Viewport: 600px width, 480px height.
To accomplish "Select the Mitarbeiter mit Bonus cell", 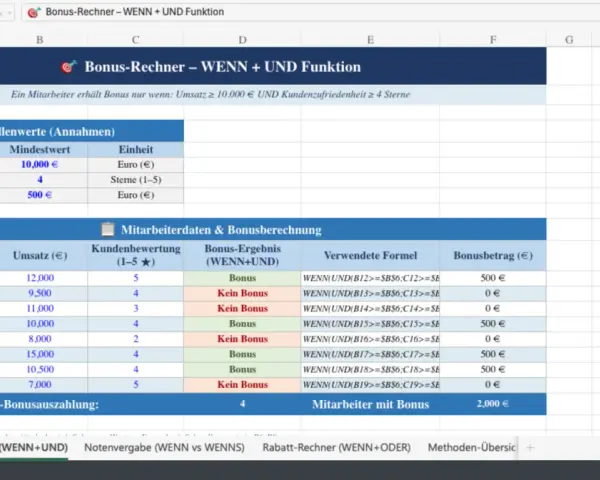I will click(370, 404).
